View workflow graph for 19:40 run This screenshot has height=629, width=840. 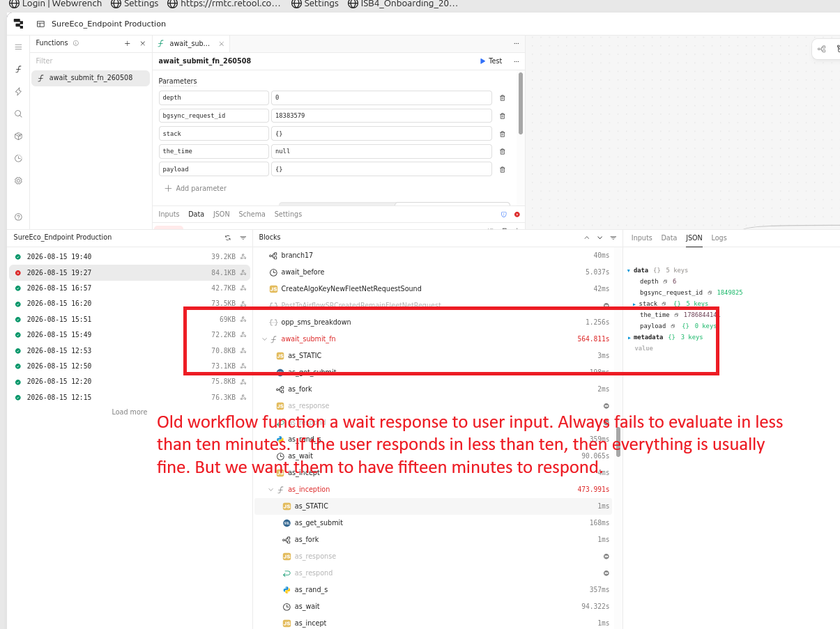point(243,257)
